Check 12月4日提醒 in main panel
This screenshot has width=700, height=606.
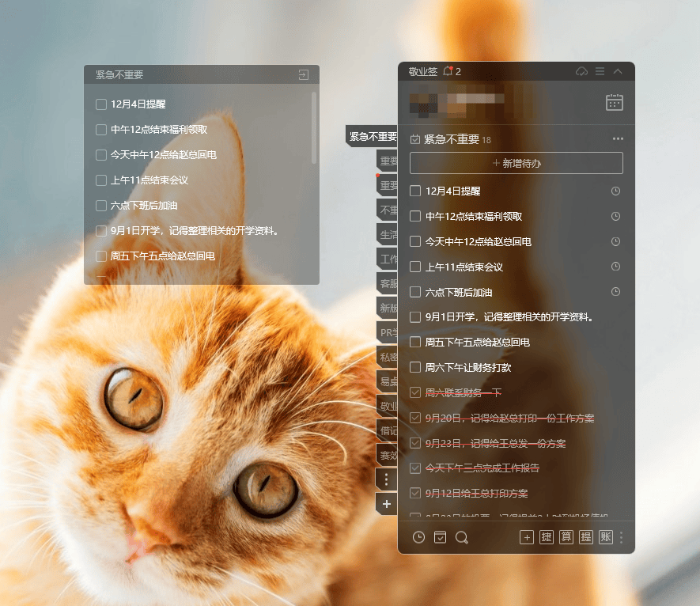coord(415,191)
